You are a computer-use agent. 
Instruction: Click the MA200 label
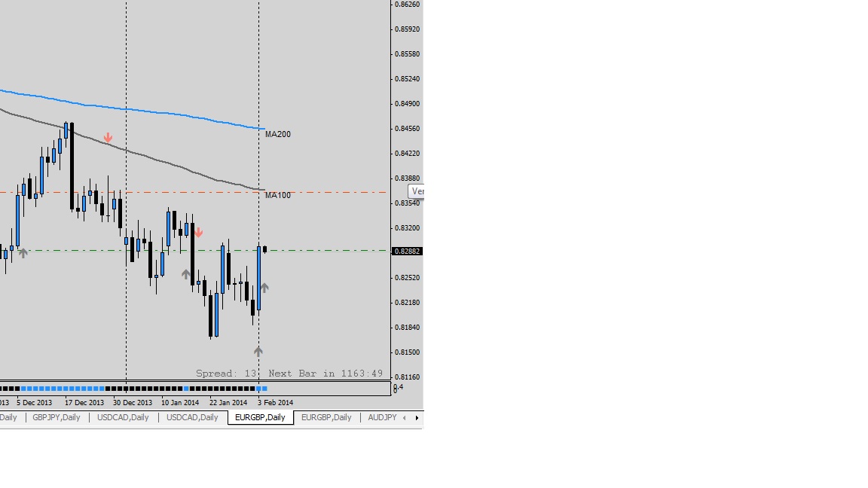278,135
